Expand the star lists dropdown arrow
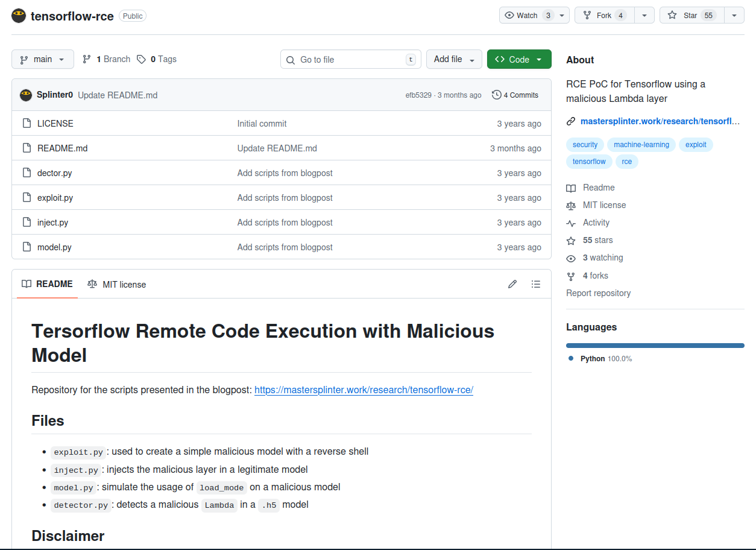The height and width of the screenshot is (550, 756). 734,16
